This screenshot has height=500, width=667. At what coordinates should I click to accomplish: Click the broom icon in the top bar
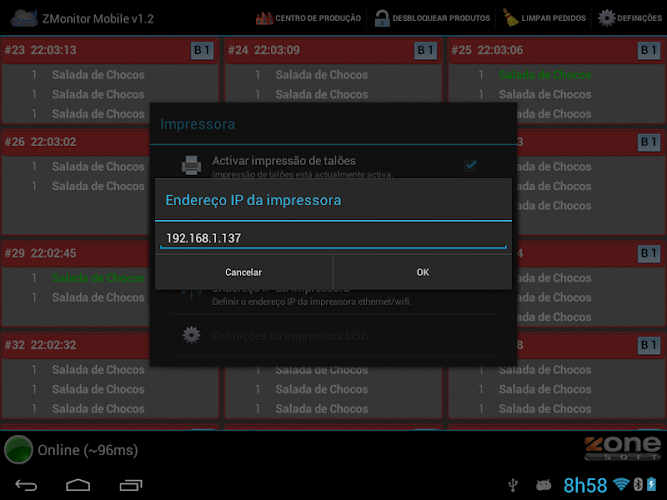pyautogui.click(x=510, y=18)
